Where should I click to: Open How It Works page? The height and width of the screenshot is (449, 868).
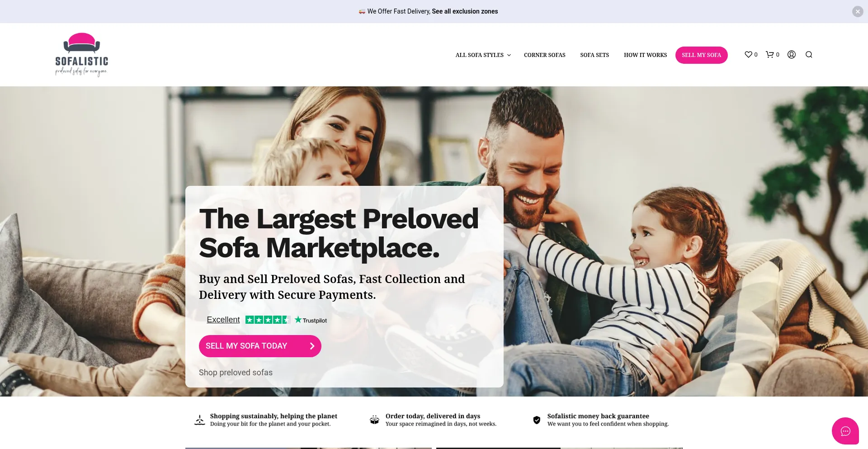click(645, 55)
